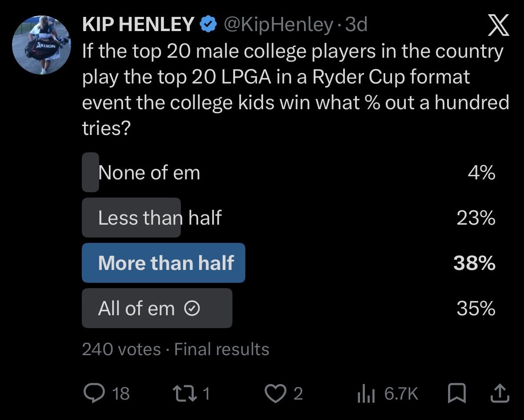Viewport: 524px width, 420px height.
Task: Click the X logo at top right
Action: (499, 25)
